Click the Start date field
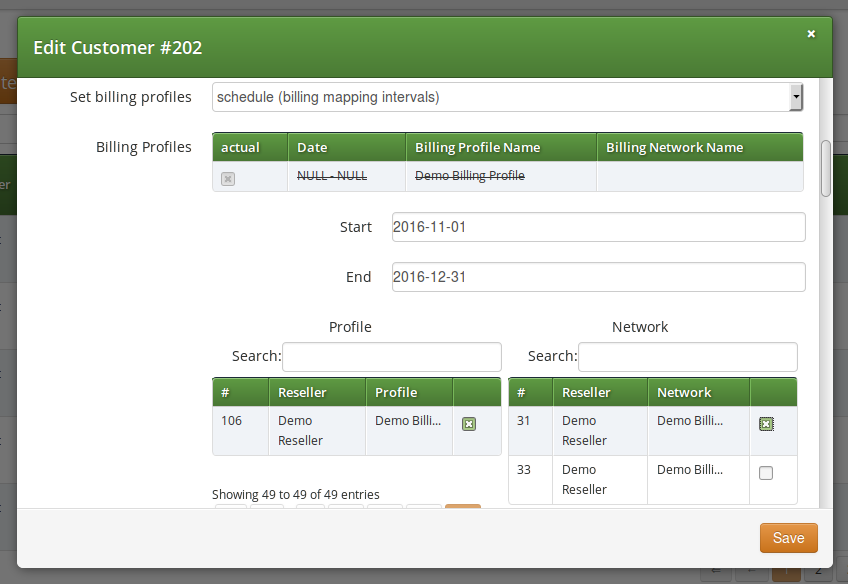This screenshot has width=848, height=584. [x=597, y=227]
